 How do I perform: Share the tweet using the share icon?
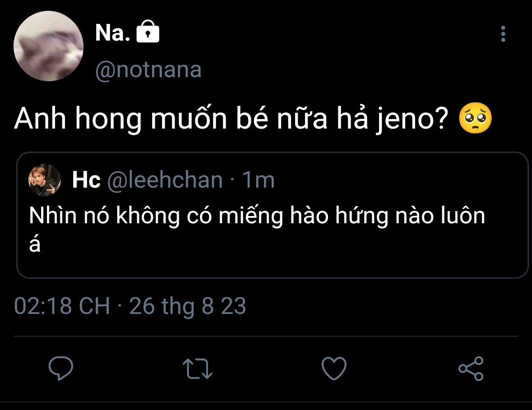tap(471, 369)
